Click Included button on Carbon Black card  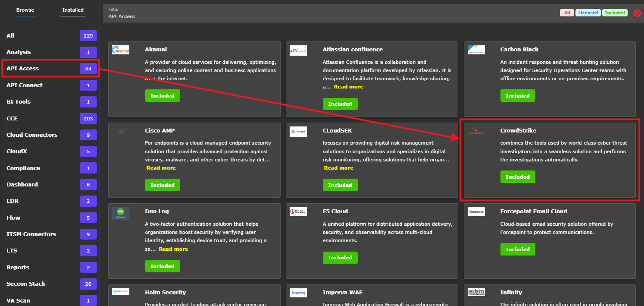(x=518, y=96)
